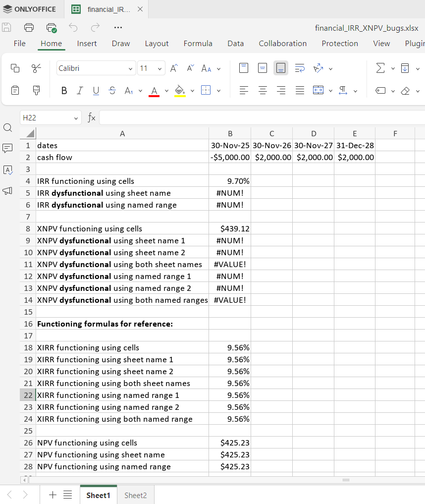Click the Copy icon in toolbar
The width and height of the screenshot is (425, 504).
point(15,68)
